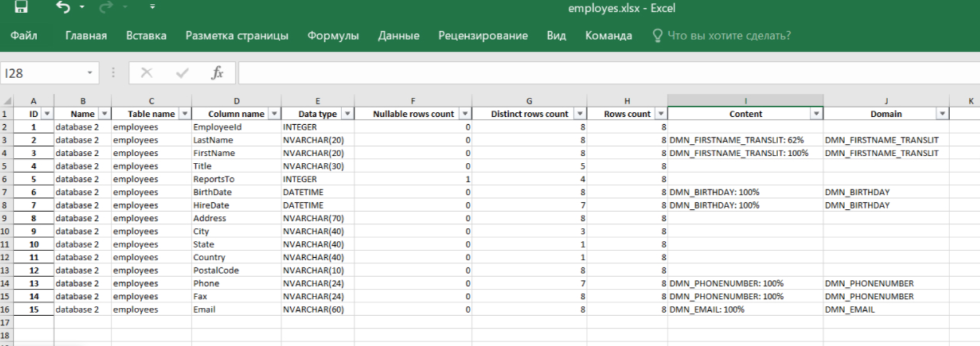
Task: Click the Redo arrow icon
Action: 106,7
